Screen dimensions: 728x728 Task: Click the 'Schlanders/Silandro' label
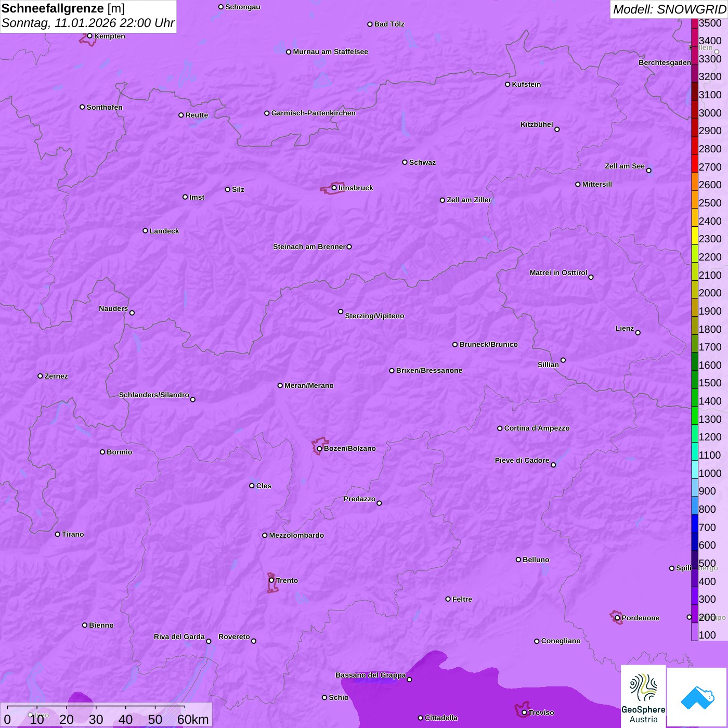154,395
